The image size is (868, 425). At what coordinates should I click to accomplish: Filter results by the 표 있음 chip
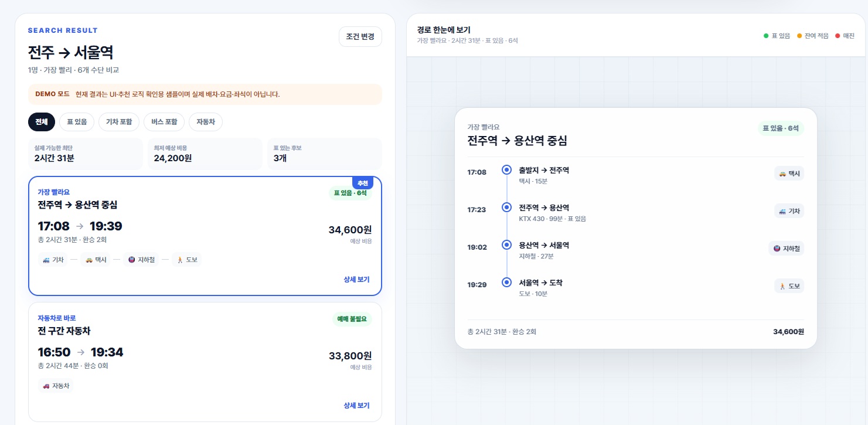click(x=77, y=122)
